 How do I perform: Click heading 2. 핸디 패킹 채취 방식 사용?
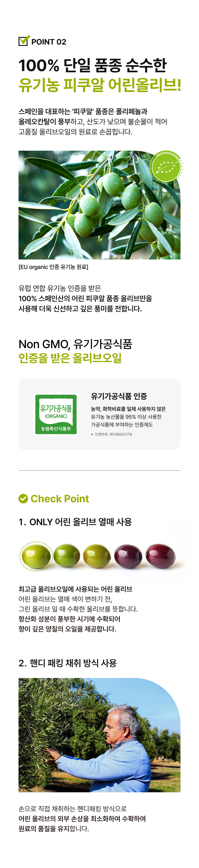click(68, 663)
